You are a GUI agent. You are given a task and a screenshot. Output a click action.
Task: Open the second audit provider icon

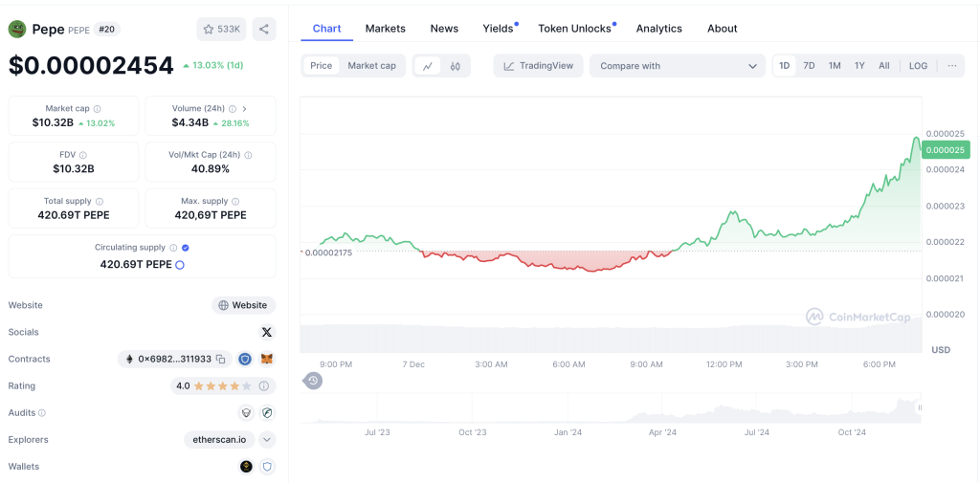point(268,413)
